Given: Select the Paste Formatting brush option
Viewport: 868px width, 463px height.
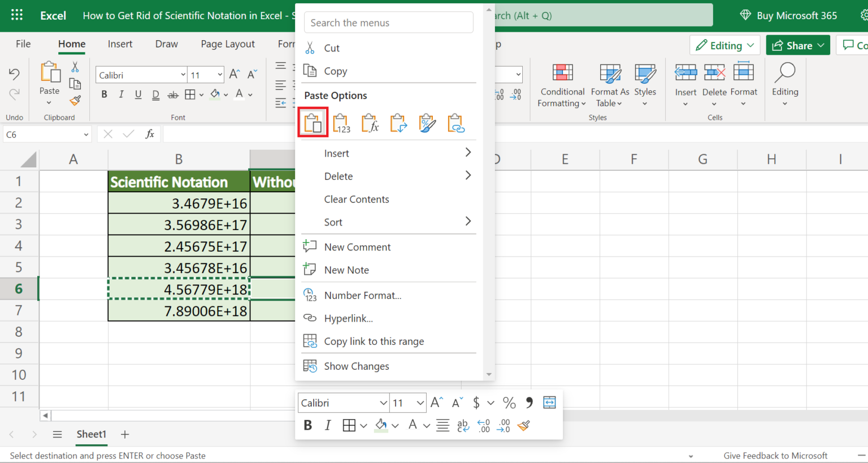Looking at the screenshot, I should [427, 122].
